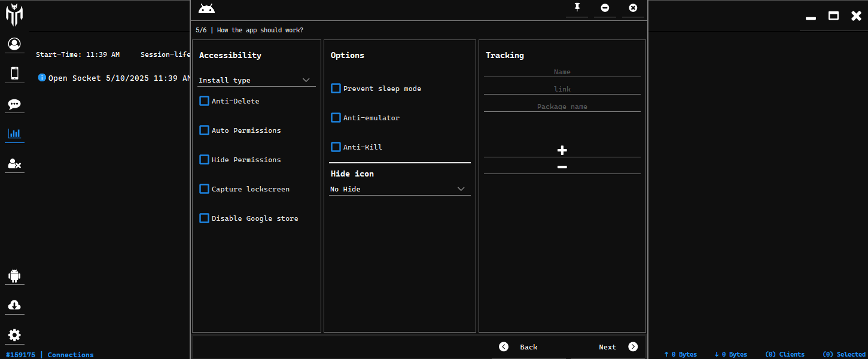Open the settings gear icon

click(14, 335)
